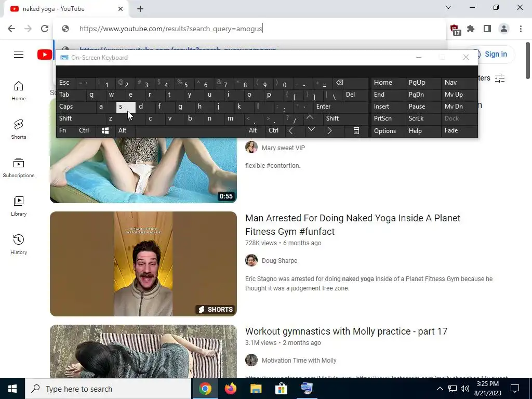Viewport: 532px width, 399px height.
Task: Open the uBlock extension icon
Action: pos(455,30)
